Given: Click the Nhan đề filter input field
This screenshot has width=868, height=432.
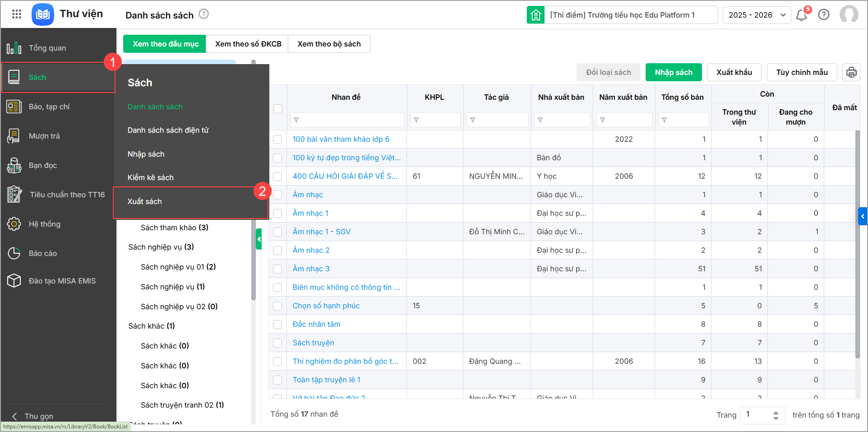Looking at the screenshot, I should (347, 120).
